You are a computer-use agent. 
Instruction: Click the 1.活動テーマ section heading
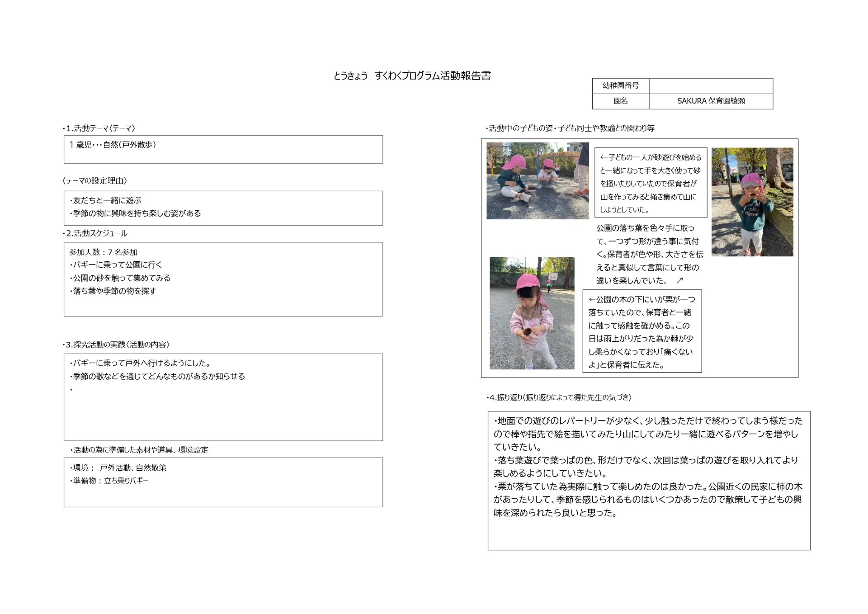tap(99, 128)
